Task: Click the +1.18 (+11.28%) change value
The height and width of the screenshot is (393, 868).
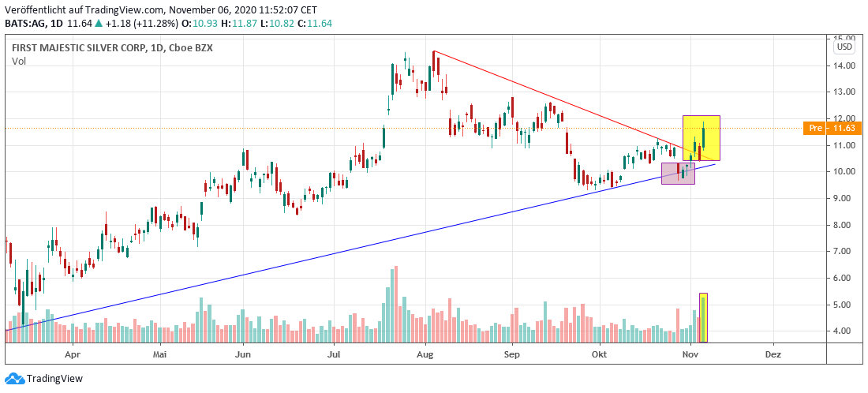Action: (142, 24)
